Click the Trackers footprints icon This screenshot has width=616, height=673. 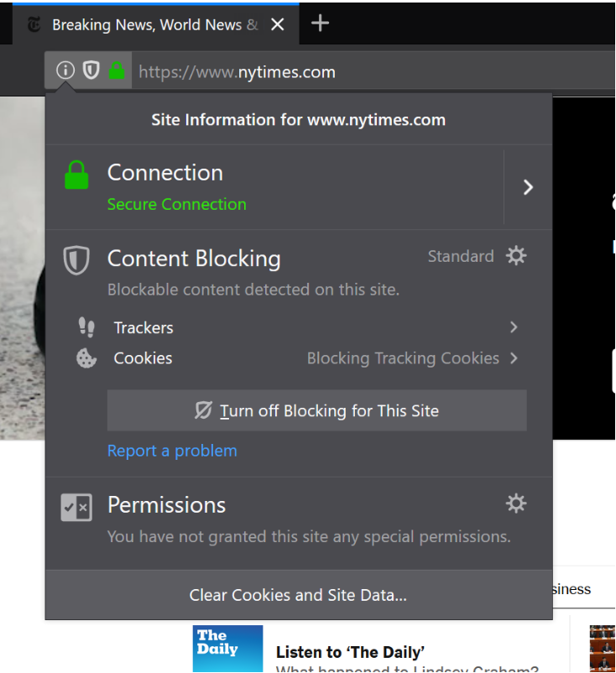pos(86,327)
